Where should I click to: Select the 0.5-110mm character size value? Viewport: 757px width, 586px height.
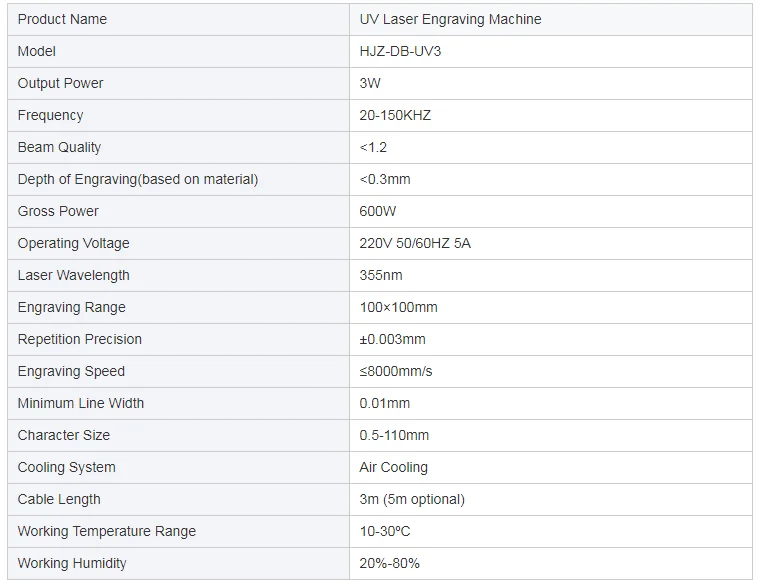[394, 435]
